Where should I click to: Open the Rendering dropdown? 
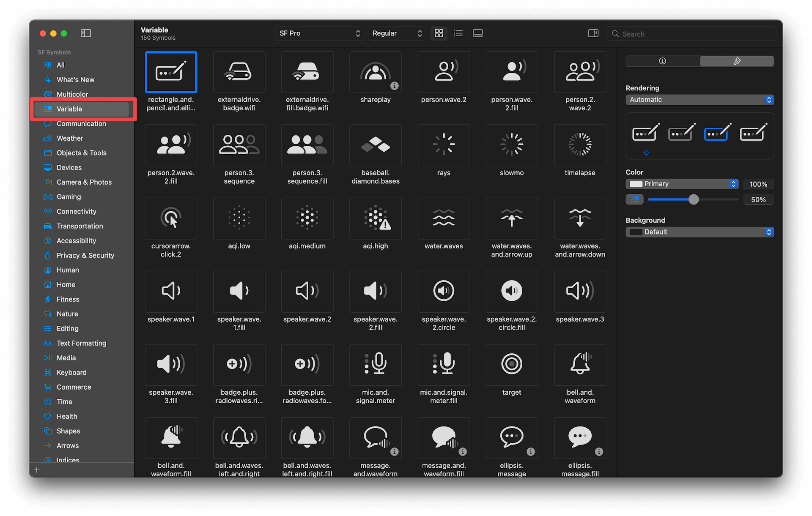[700, 99]
